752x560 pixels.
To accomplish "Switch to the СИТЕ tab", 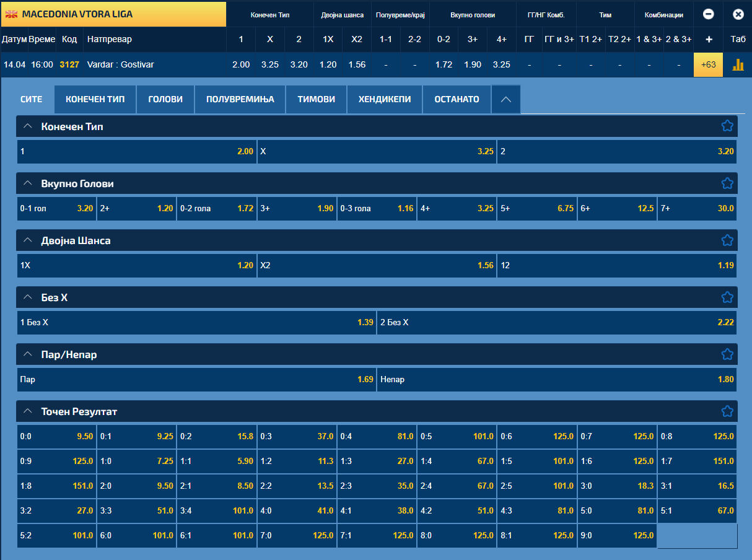I will pyautogui.click(x=32, y=99).
